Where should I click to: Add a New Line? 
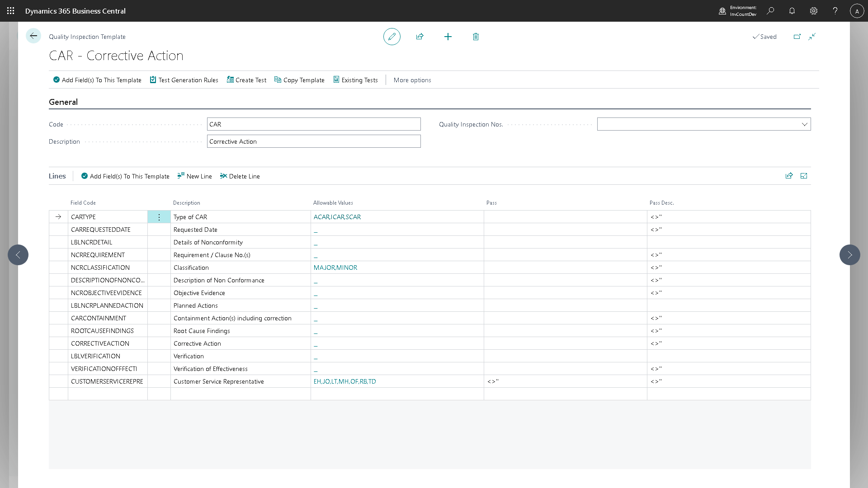[194, 176]
